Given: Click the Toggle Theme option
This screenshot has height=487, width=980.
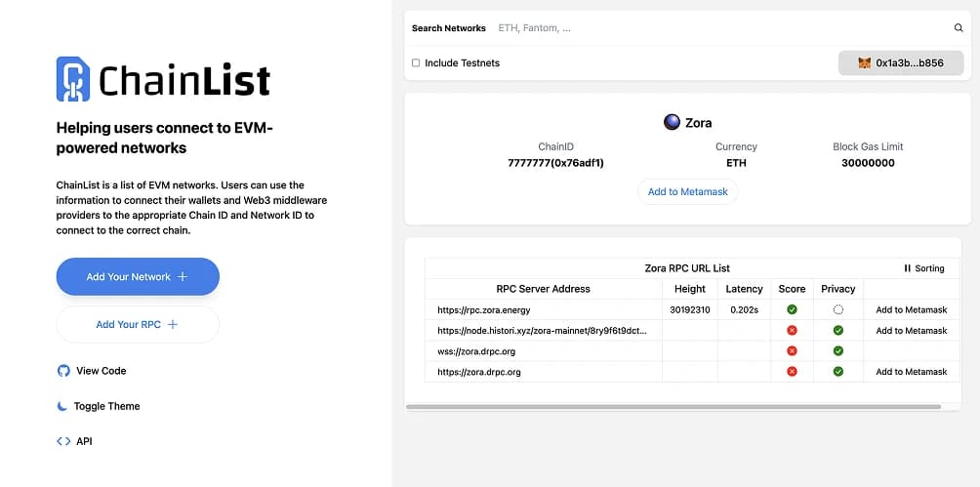Looking at the screenshot, I should tap(99, 406).
